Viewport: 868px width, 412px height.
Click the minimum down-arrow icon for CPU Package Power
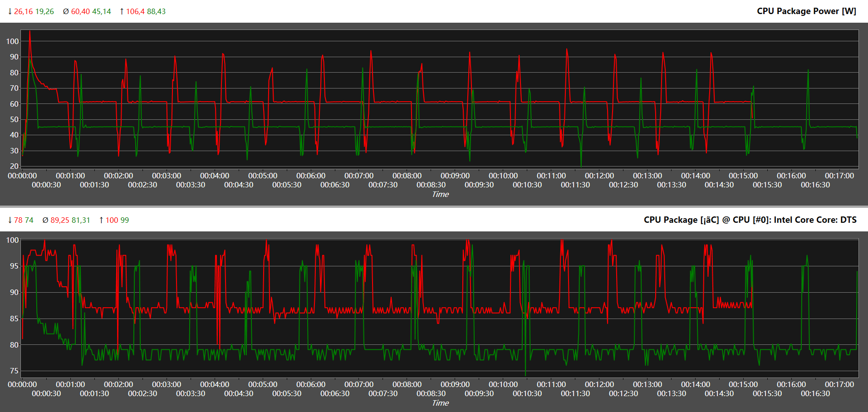tap(10, 11)
